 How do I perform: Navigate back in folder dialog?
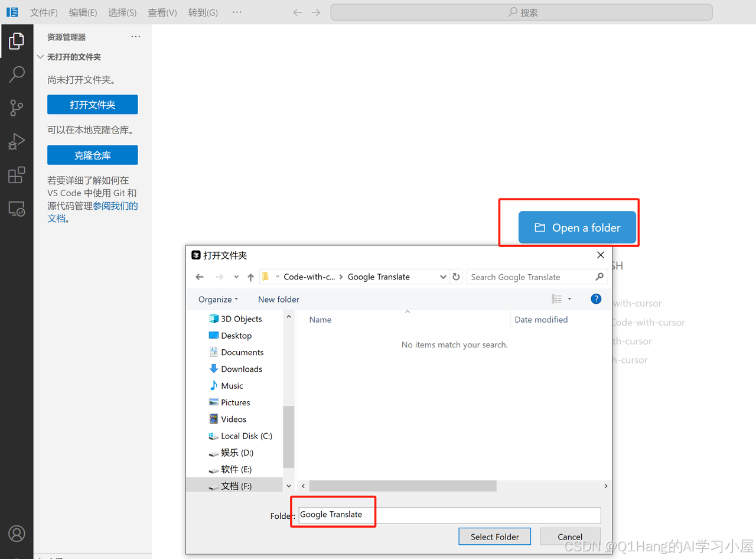pos(200,277)
